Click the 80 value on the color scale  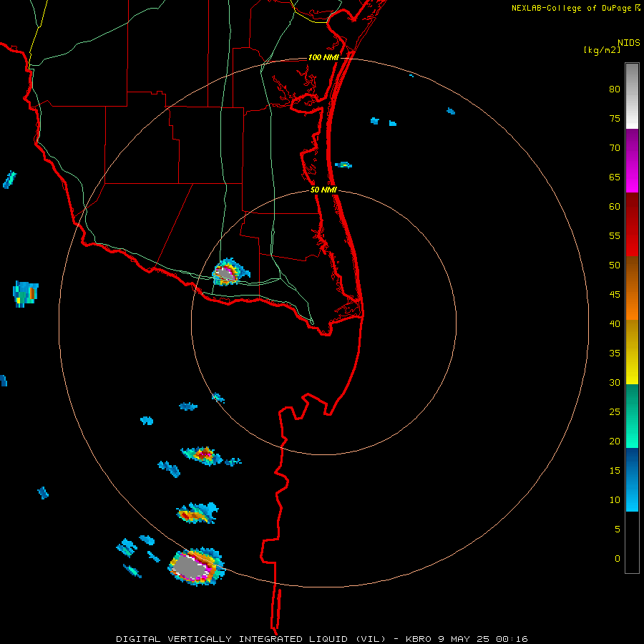point(615,89)
